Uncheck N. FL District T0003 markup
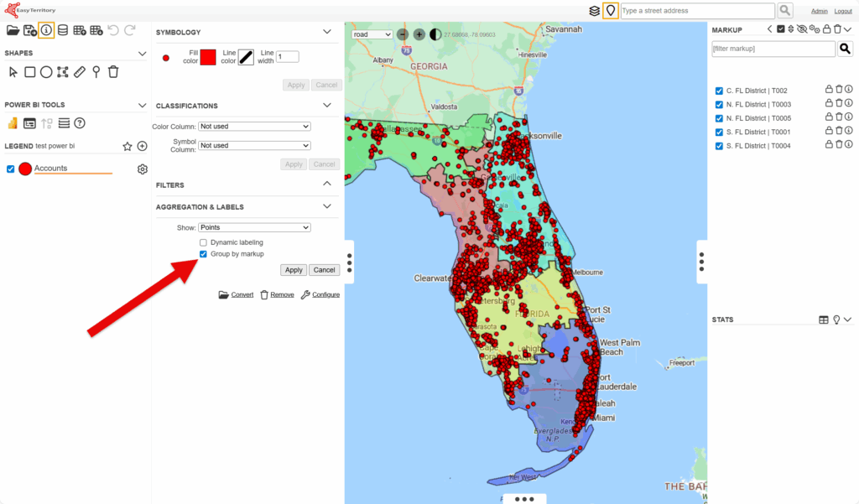Viewport: 859px width, 504px height. pyautogui.click(x=719, y=105)
